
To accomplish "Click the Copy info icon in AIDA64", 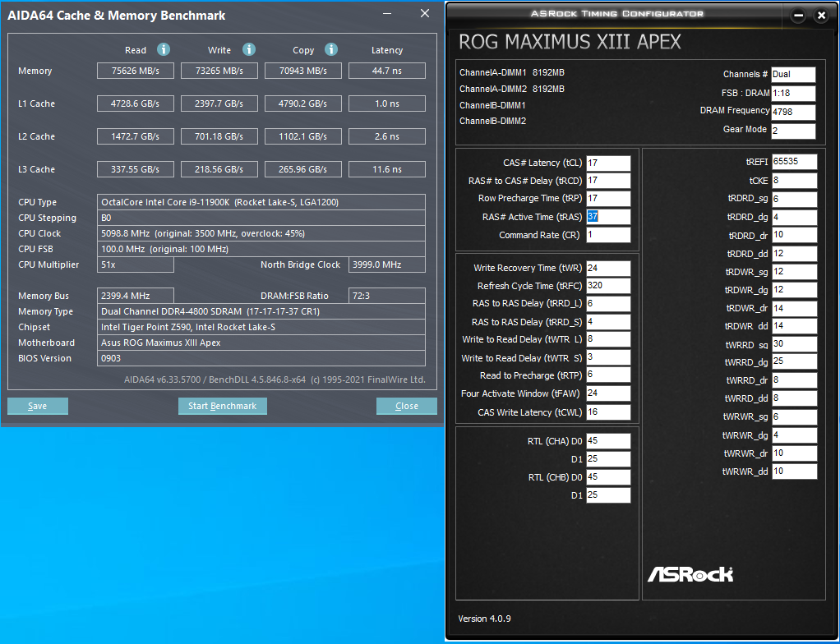I will [331, 49].
